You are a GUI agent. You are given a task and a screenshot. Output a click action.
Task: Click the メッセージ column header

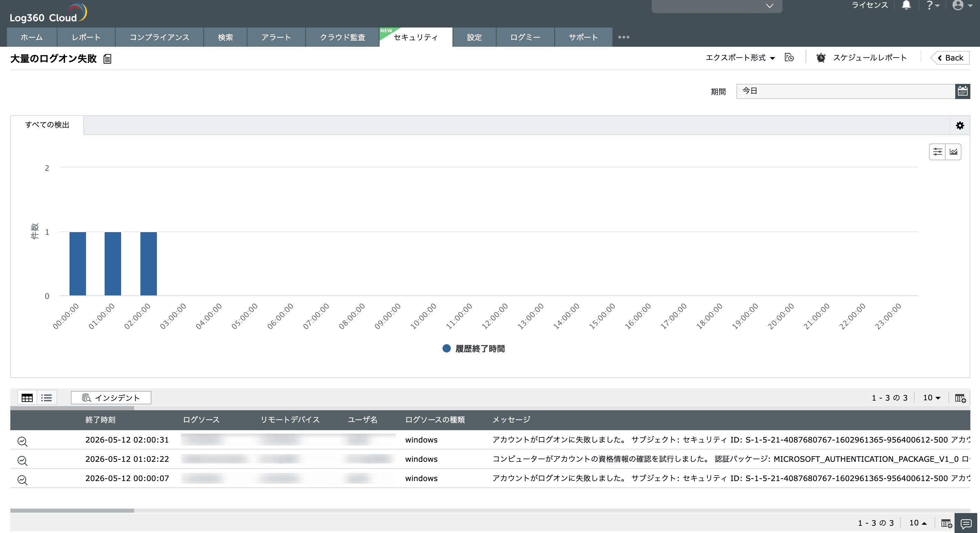(x=511, y=420)
